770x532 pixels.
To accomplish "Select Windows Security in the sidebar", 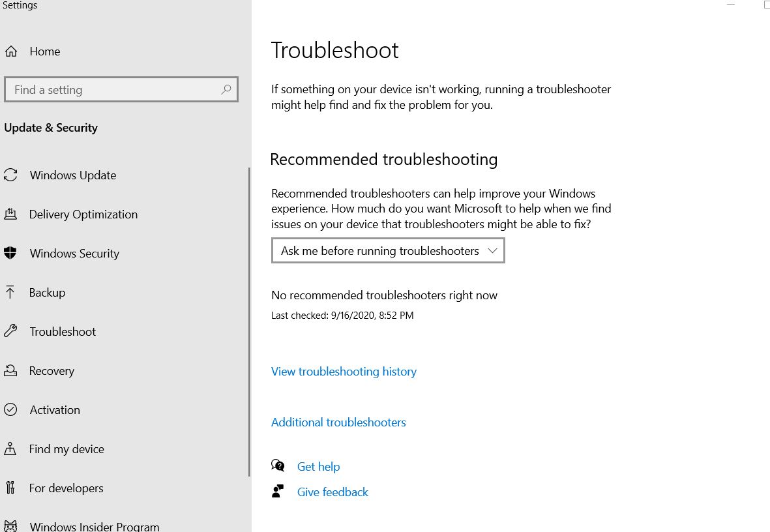I will (74, 254).
